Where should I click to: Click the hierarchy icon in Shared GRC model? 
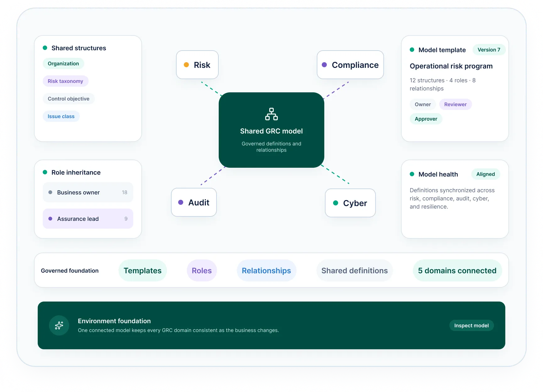pos(271,114)
